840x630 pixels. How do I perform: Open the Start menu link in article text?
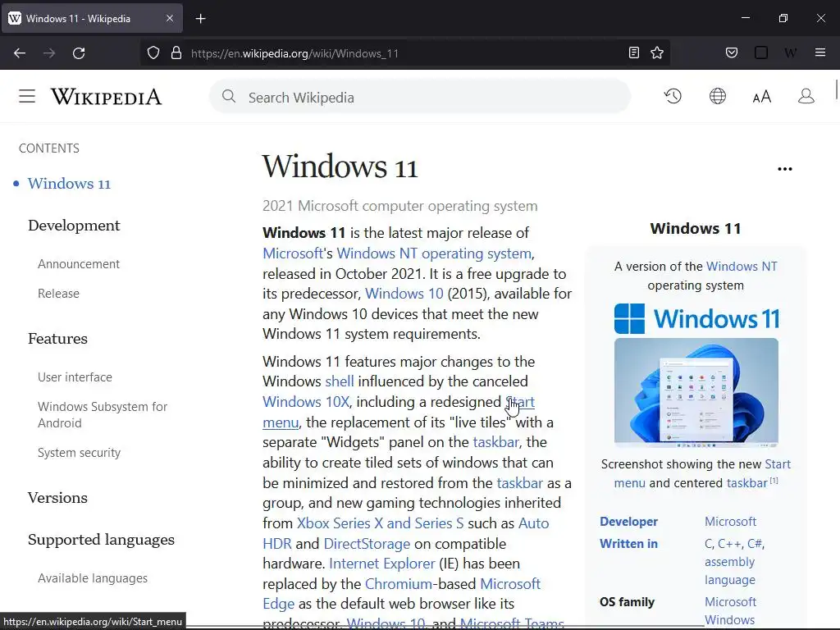pos(520,402)
